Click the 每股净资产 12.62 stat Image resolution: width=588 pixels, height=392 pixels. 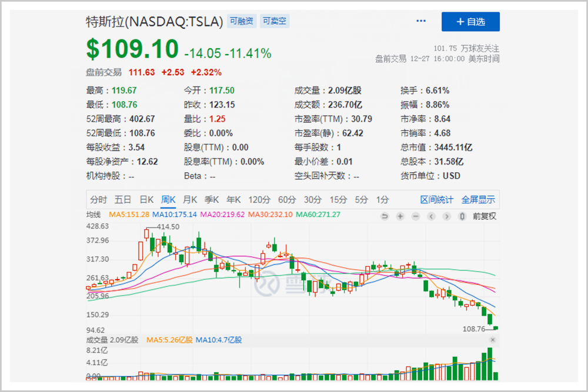(122, 162)
